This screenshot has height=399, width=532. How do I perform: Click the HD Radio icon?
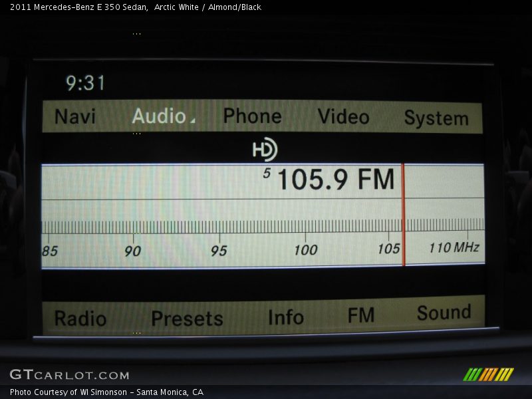tap(264, 150)
